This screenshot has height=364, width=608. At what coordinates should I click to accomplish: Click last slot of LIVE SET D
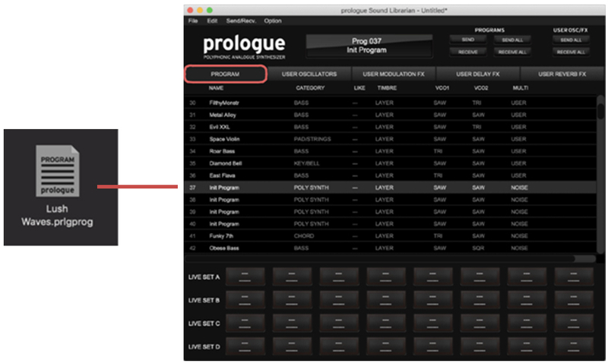pos(573,347)
